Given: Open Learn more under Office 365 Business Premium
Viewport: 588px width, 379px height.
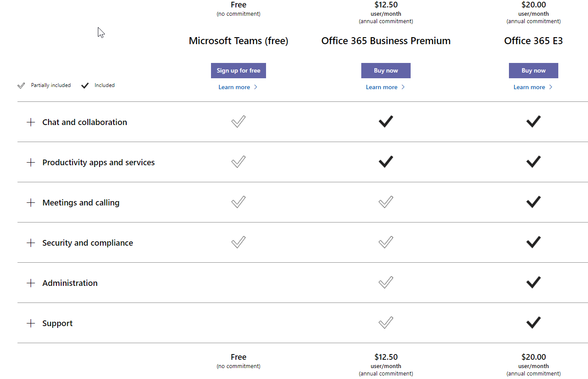Looking at the screenshot, I should (386, 87).
